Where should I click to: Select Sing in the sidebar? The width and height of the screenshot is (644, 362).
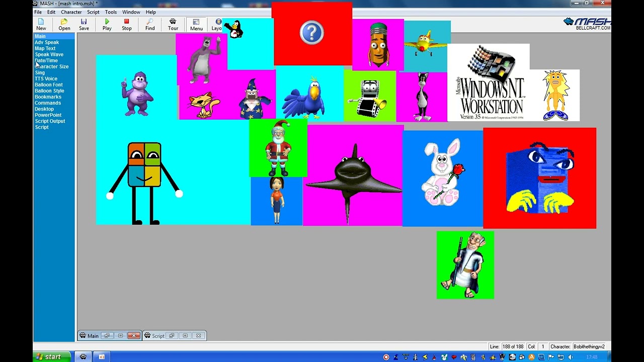(x=40, y=72)
